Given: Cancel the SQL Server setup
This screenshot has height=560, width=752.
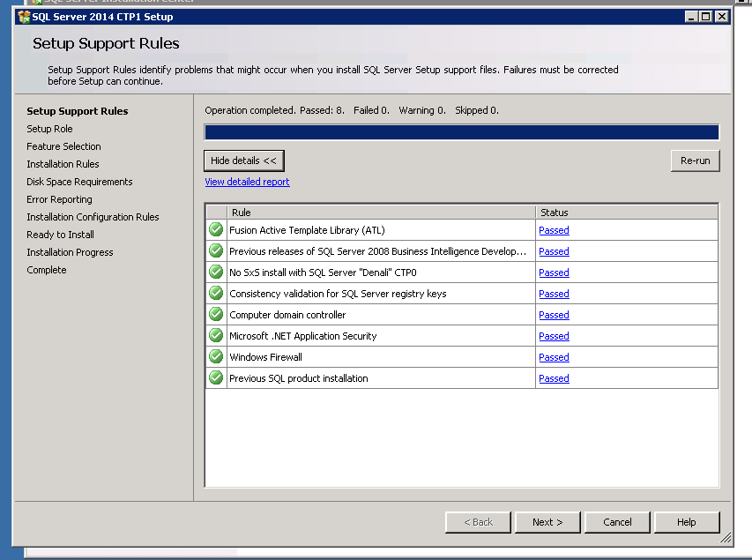Looking at the screenshot, I should pyautogui.click(x=617, y=522).
